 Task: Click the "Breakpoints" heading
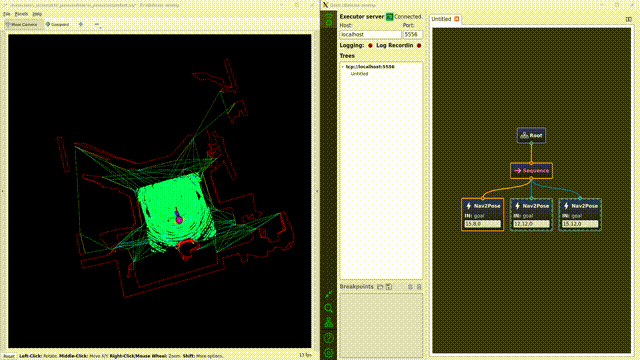357,287
